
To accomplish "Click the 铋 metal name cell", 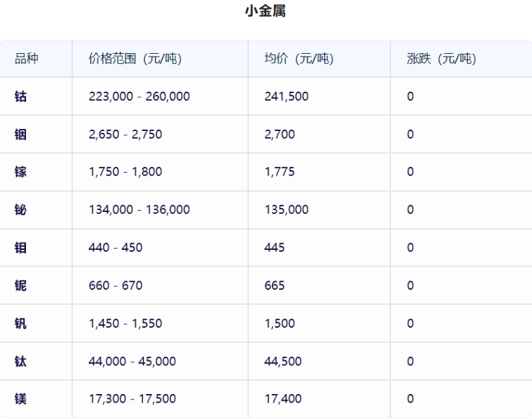I will 21,210.
